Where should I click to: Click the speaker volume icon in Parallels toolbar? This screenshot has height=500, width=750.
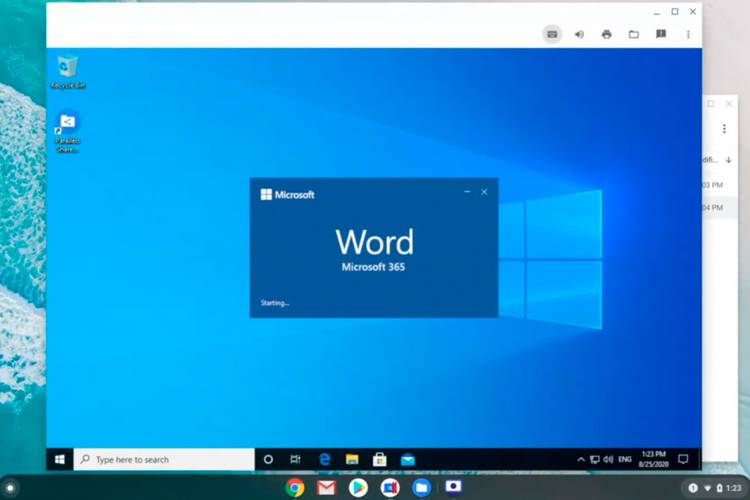579,34
